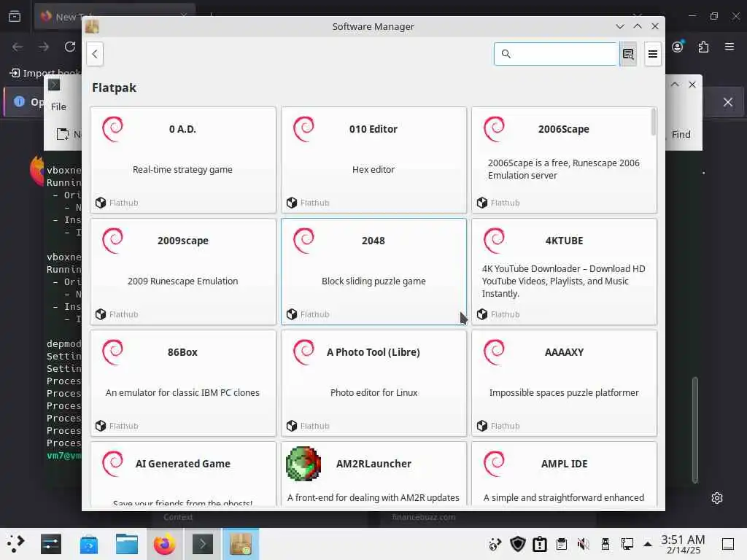Click Import bookmarks in Firefox toolbar
This screenshot has height=560, width=747.
[46, 73]
